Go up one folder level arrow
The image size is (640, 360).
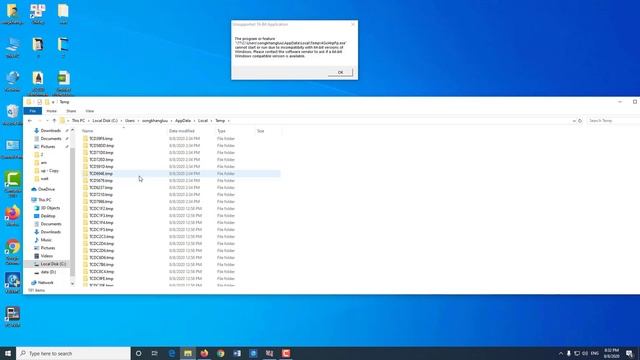click(54, 121)
